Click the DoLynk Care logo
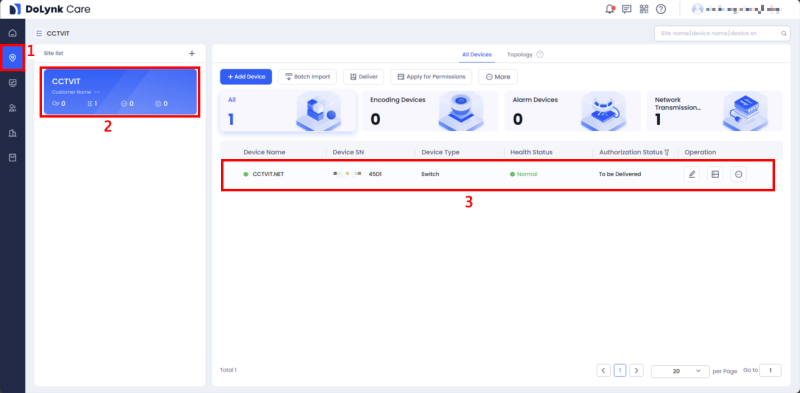800x393 pixels. [50, 9]
